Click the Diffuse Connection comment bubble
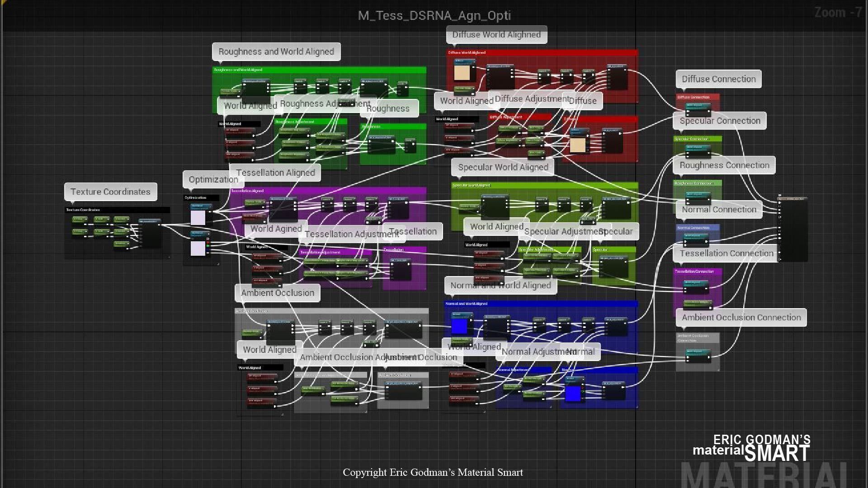868x488 pixels. (718, 79)
